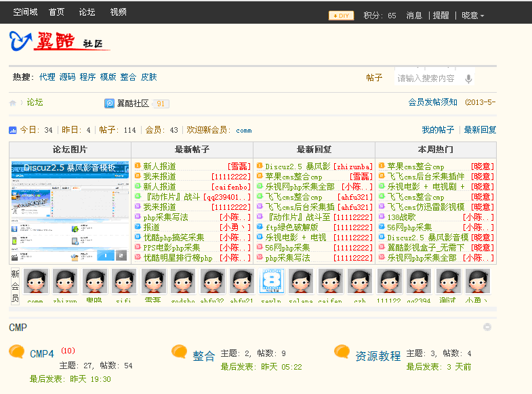Click avatar above the name sifi
The image size is (532, 394).
pos(124,281)
